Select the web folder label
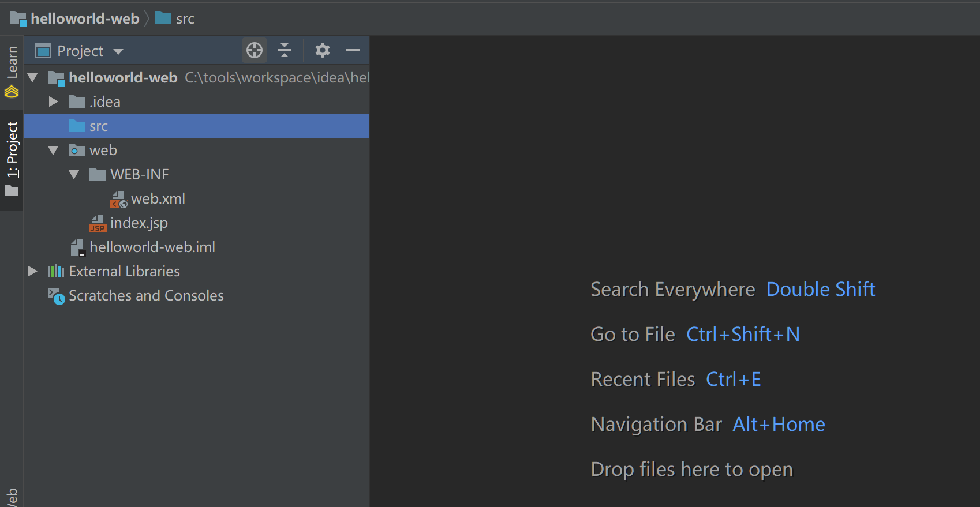This screenshot has height=507, width=980. [x=103, y=151]
